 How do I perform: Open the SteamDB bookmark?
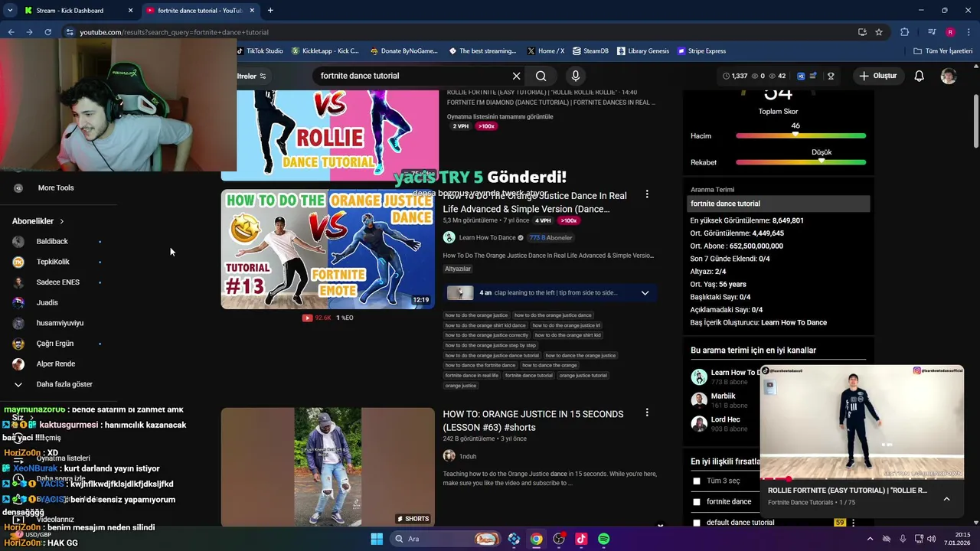pos(590,51)
